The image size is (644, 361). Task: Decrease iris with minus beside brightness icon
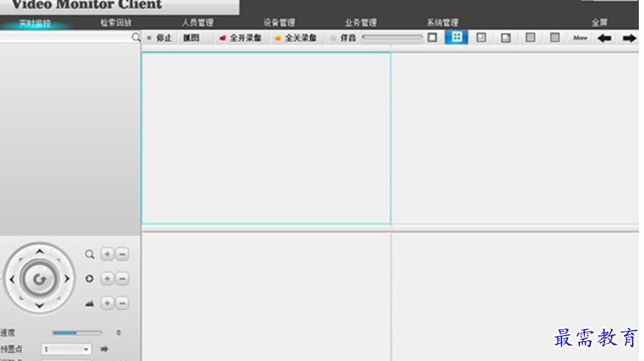pyautogui.click(x=123, y=303)
